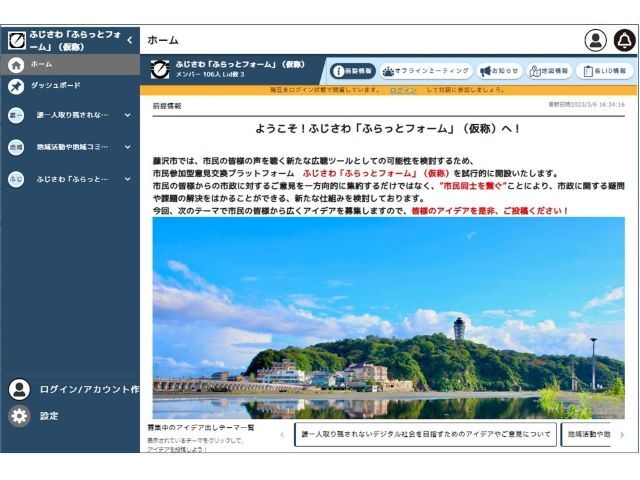Click the site logo in sidebar header

[x=17, y=40]
